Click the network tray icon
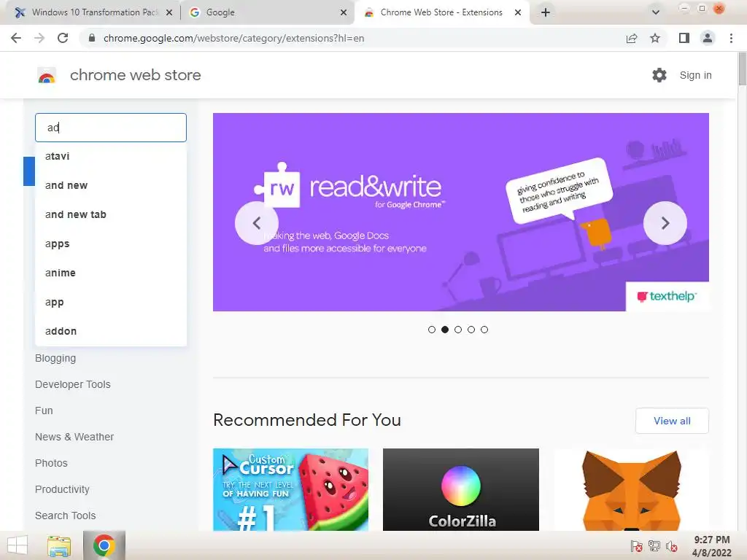 click(x=654, y=547)
